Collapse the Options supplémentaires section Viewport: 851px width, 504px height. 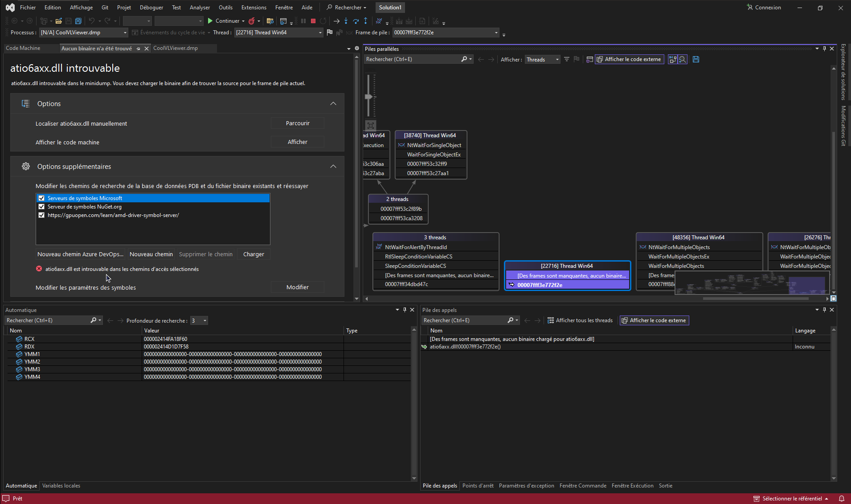coord(333,166)
